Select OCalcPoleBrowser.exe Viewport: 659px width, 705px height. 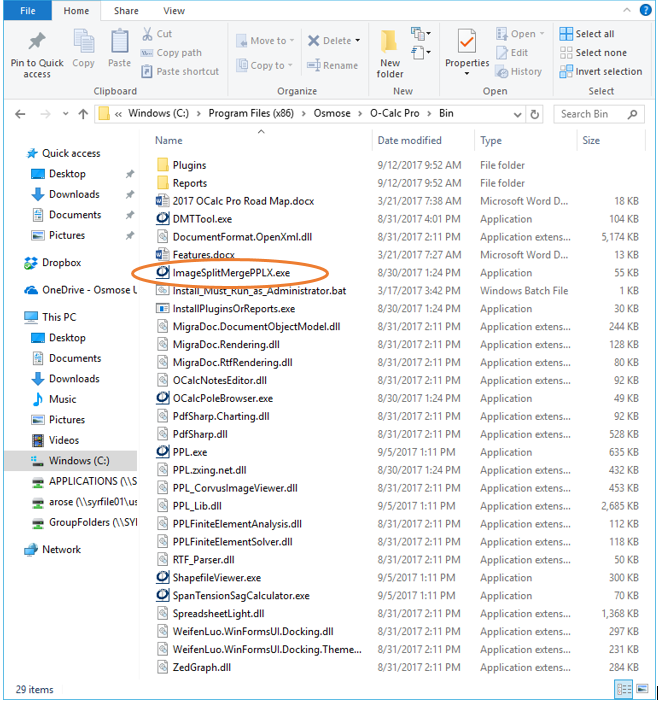(214, 398)
